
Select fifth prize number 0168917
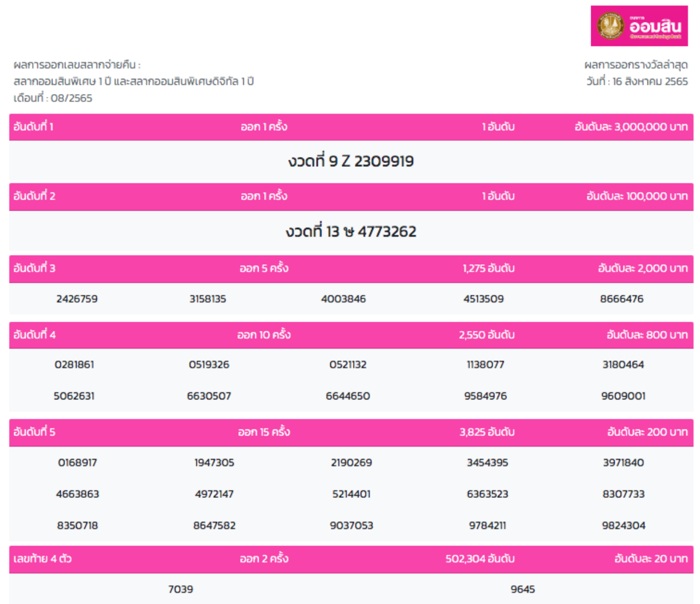78,463
